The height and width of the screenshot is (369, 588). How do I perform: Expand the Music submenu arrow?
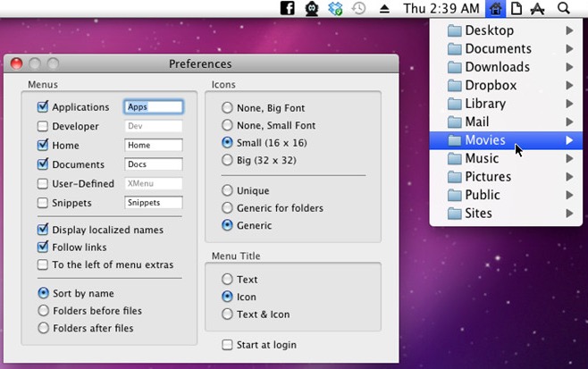coord(569,159)
